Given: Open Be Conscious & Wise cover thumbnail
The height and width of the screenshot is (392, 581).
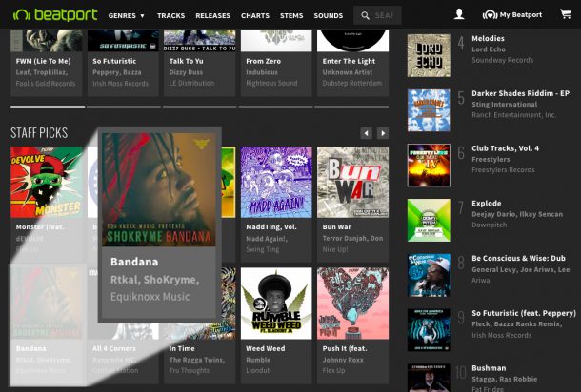Looking at the screenshot, I should pos(429,275).
